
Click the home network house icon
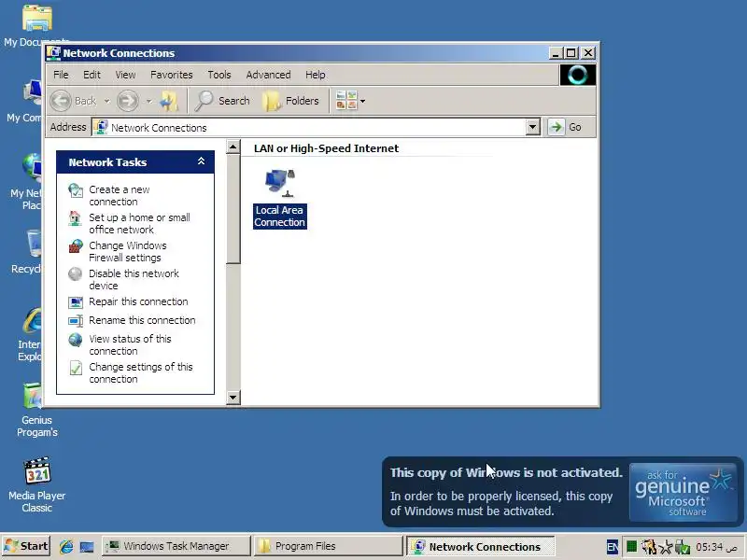pyautogui.click(x=76, y=218)
